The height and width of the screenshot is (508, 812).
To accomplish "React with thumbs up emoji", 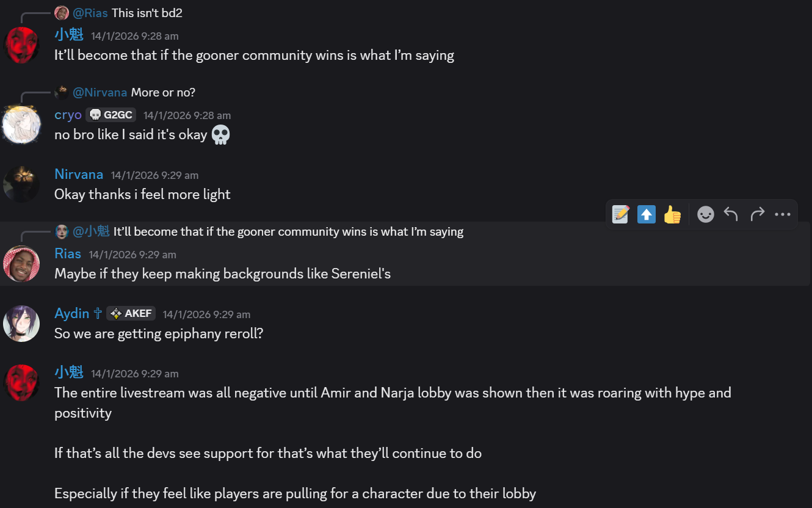I will click(672, 214).
